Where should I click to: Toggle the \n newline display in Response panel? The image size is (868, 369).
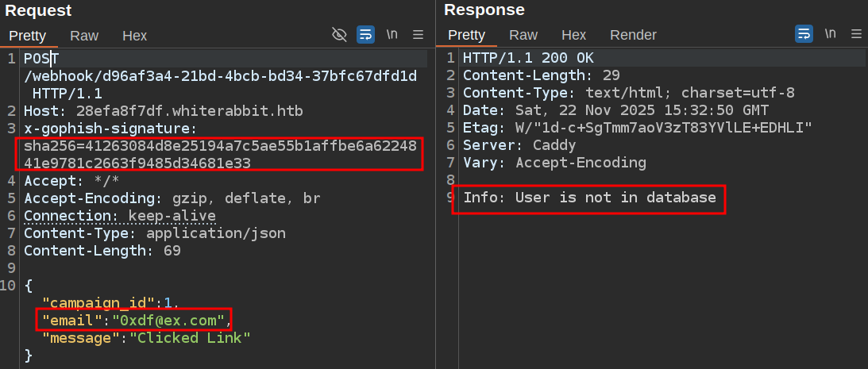[831, 34]
